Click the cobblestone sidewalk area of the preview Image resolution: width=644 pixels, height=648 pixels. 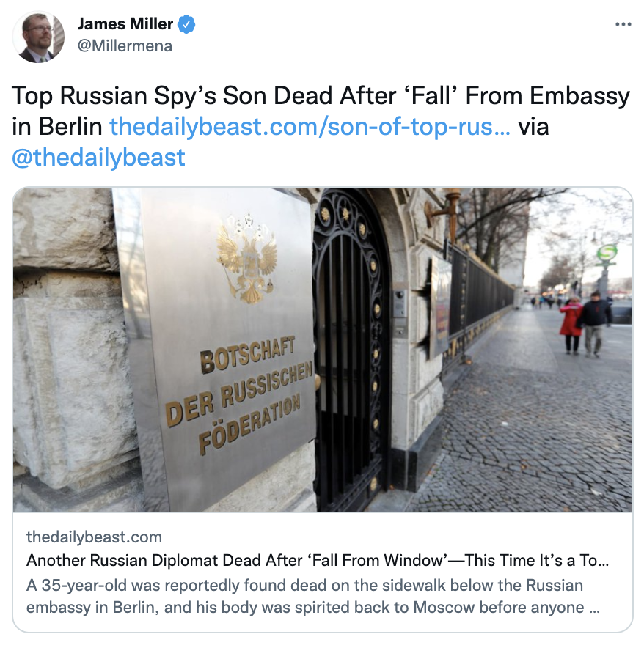(533, 430)
